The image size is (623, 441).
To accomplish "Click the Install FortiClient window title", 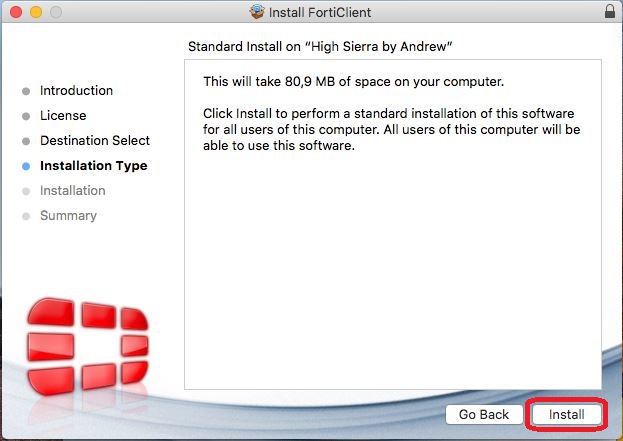I will click(321, 13).
